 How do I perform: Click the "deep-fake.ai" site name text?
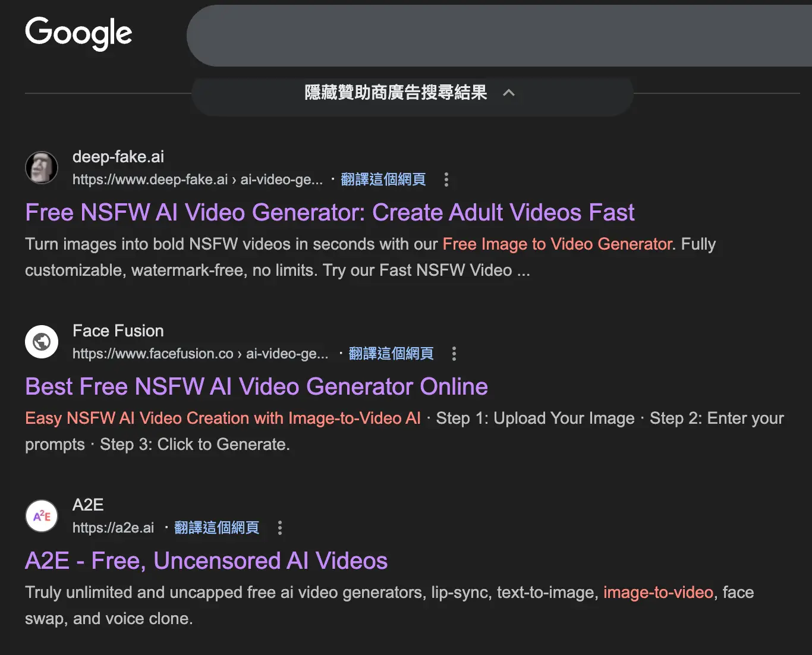coord(118,157)
